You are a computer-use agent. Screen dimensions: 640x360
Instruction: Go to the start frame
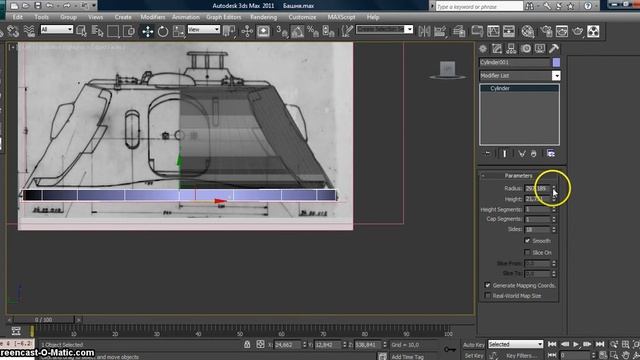552,344
